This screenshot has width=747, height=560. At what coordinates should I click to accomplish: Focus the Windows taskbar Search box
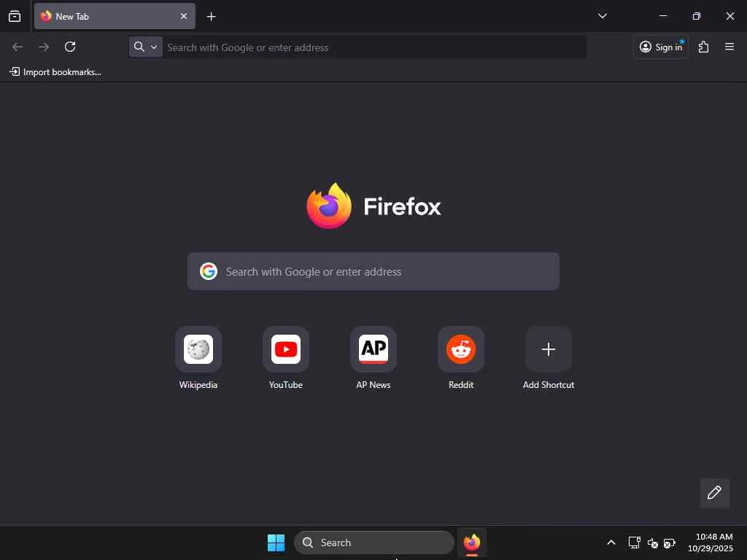(x=374, y=542)
